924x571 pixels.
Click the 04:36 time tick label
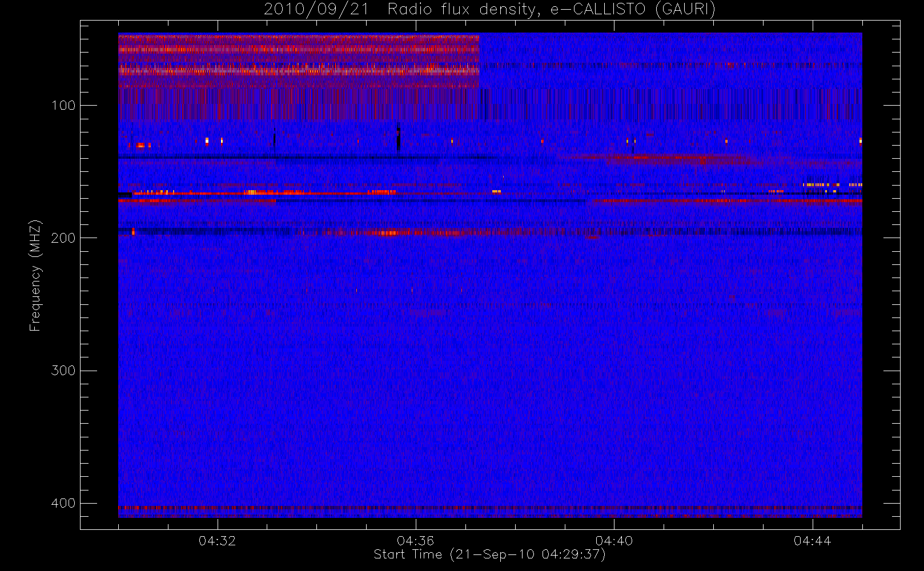point(415,541)
